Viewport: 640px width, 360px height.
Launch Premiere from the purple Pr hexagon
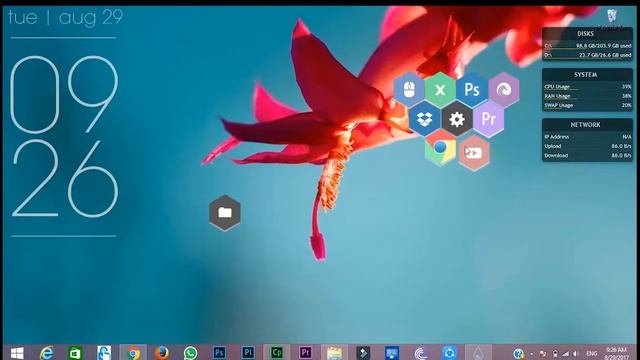[x=489, y=119]
